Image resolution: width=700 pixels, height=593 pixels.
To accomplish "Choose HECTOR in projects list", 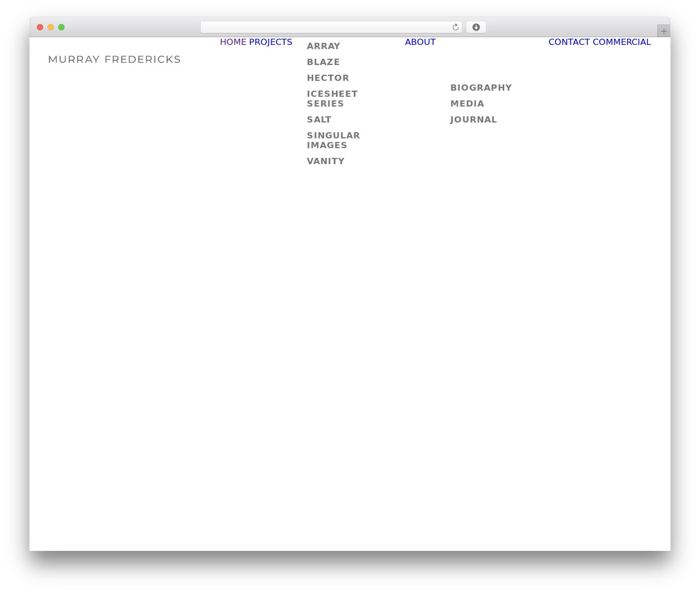I will click(328, 78).
